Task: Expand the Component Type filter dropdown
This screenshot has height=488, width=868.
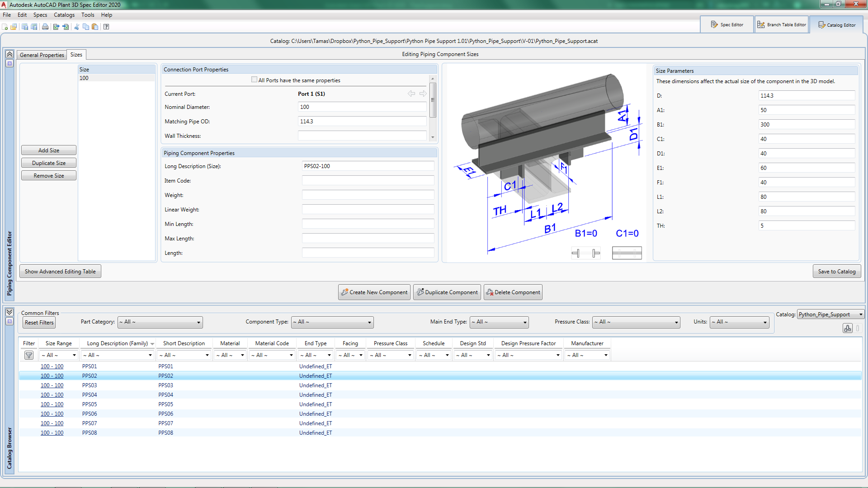Action: pyautogui.click(x=332, y=322)
